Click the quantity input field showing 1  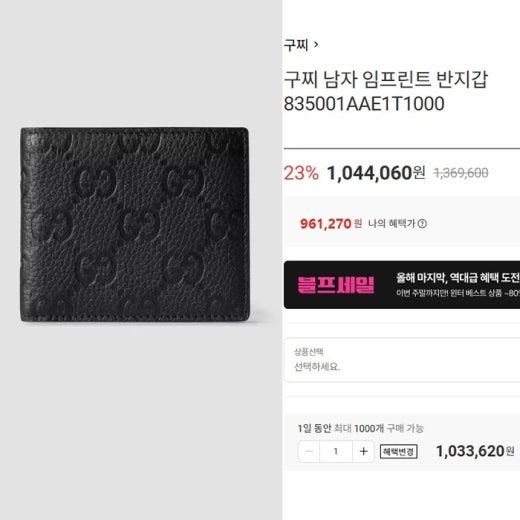tap(336, 451)
